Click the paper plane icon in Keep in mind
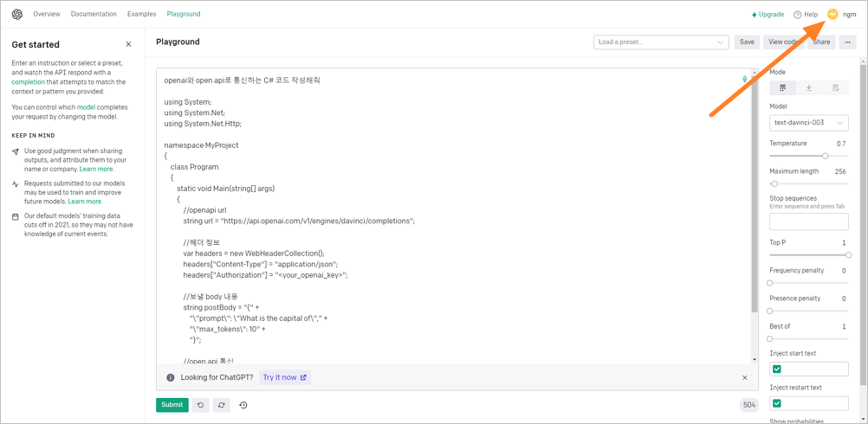This screenshot has width=868, height=424. 16,151
